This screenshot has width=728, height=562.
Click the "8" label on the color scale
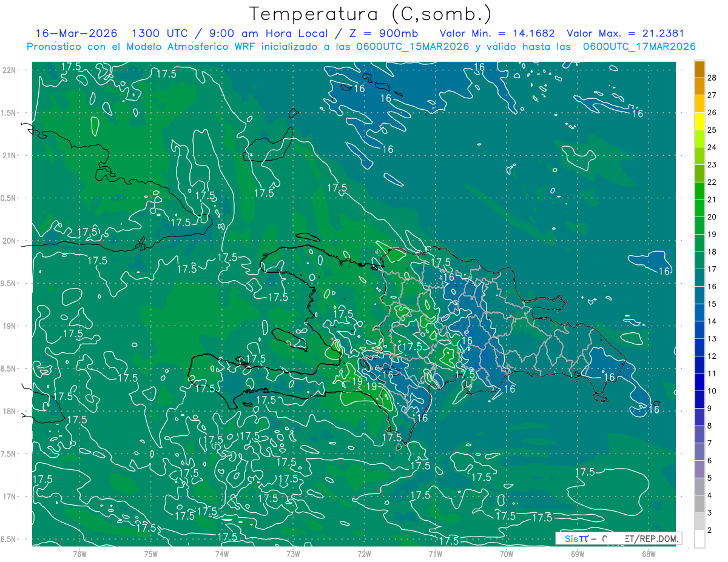click(710, 426)
